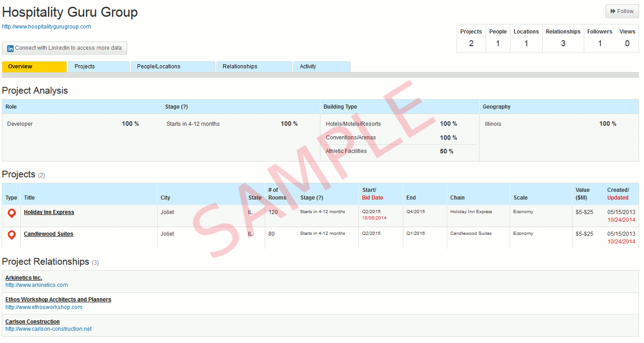Click the 120 rooms cell
This screenshot has height=343, width=644.
(x=273, y=212)
